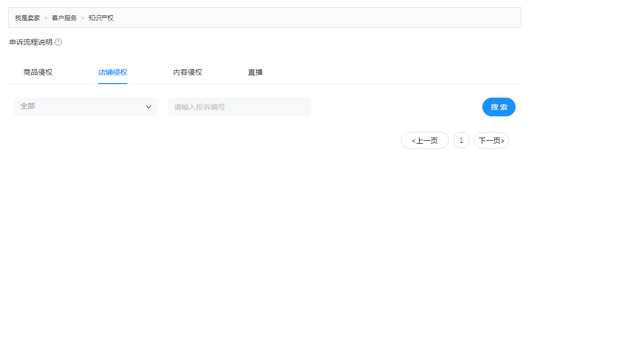Switch to the 商品侵权 tab
Viewport: 644px width, 351px height.
[x=38, y=72]
